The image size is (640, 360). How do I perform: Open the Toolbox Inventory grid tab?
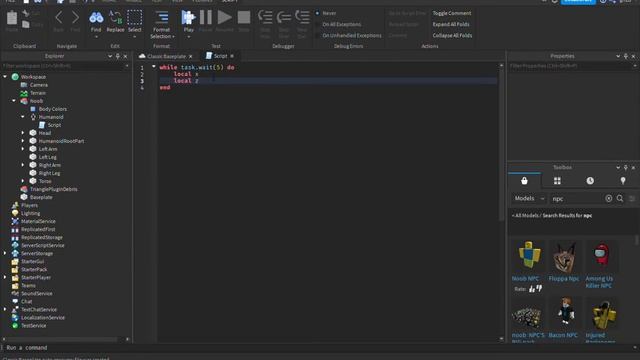[x=557, y=180]
